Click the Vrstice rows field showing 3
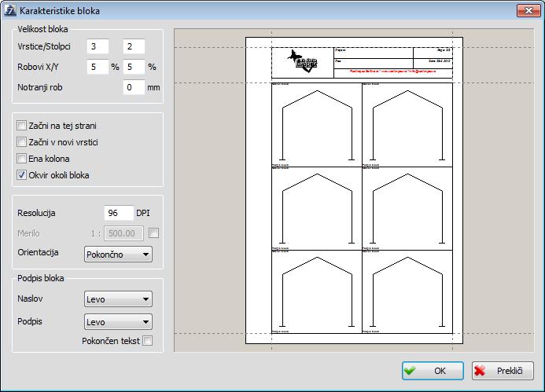Screen dimensions: 545x392 pos(98,46)
